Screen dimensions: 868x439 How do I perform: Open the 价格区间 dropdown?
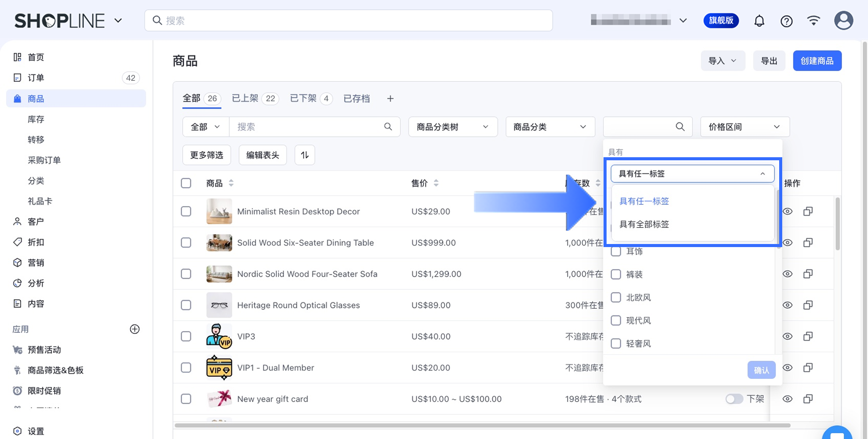click(744, 127)
